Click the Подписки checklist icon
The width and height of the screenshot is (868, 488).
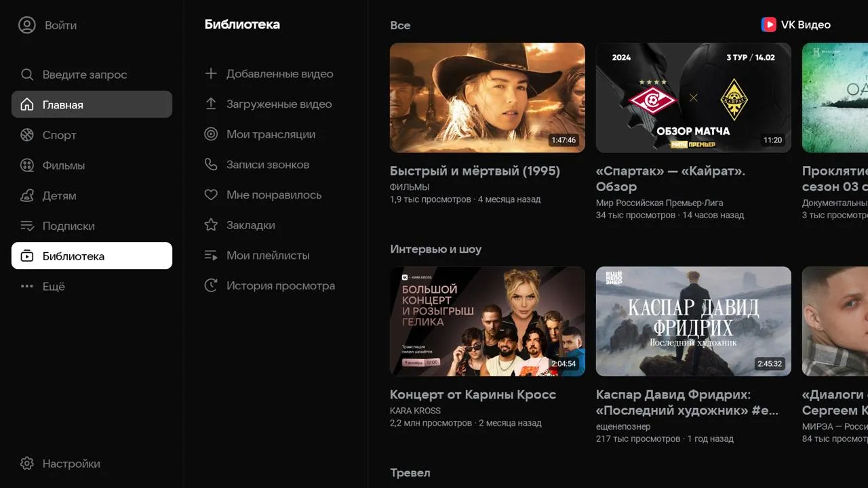[26, 226]
